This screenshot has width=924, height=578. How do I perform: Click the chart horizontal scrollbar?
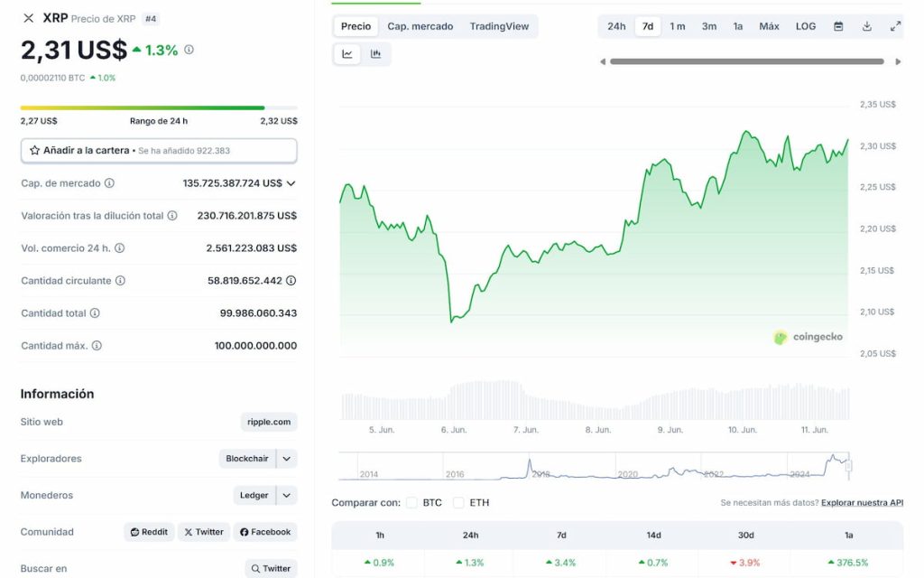click(x=747, y=61)
